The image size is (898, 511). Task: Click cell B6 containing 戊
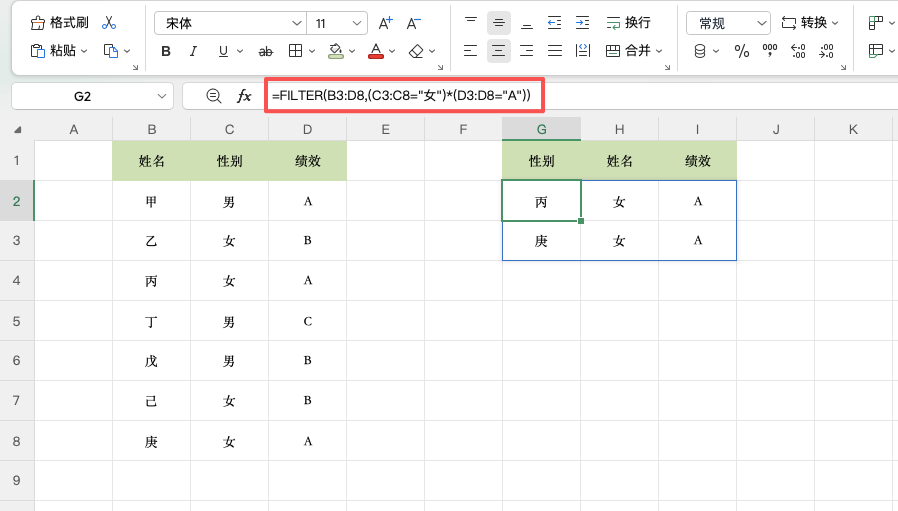152,361
